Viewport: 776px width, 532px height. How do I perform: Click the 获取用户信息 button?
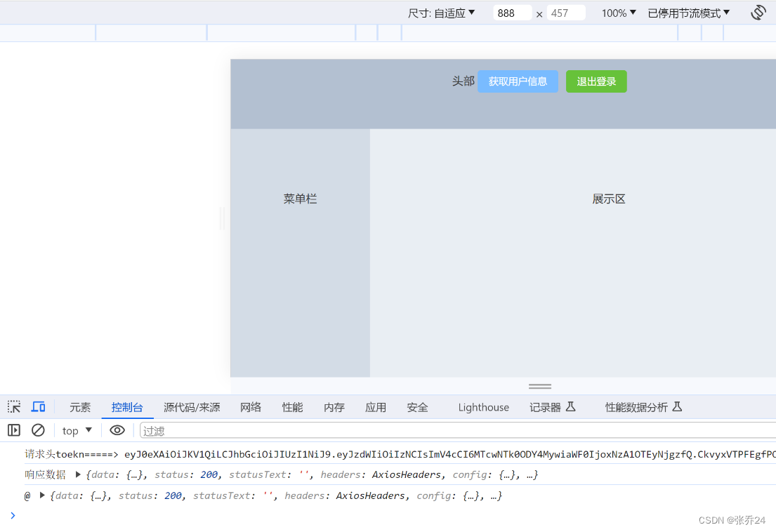point(518,81)
